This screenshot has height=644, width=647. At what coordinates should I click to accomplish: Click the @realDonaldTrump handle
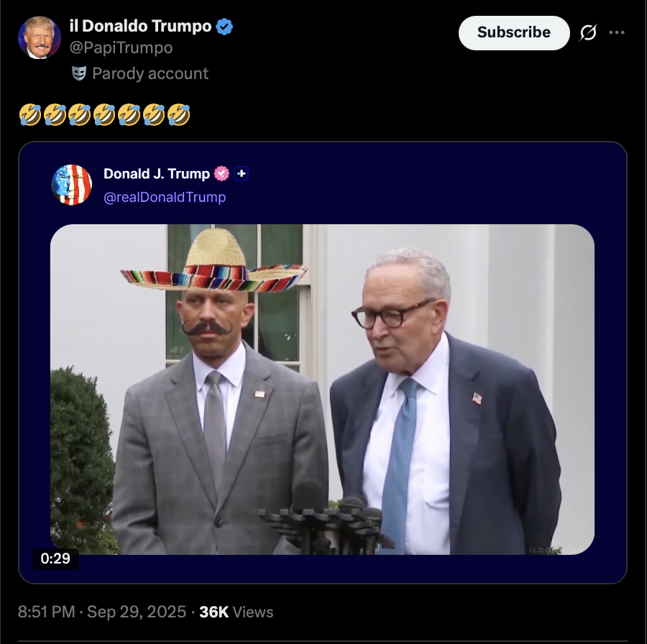click(x=165, y=197)
